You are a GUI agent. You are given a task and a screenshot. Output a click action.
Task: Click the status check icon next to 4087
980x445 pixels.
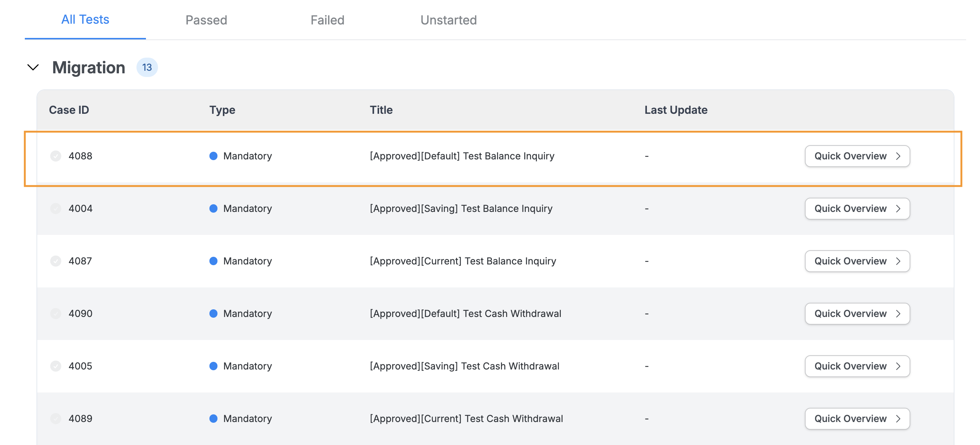point(55,261)
